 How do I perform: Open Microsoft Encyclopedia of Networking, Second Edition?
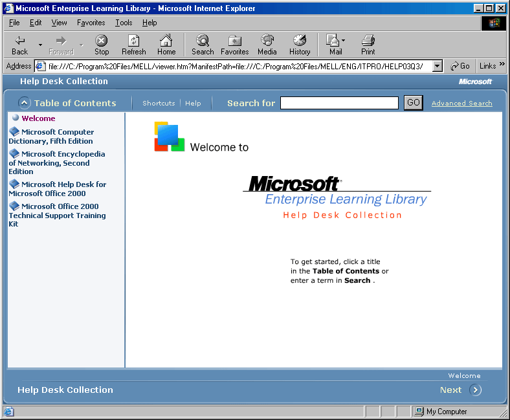(x=56, y=162)
